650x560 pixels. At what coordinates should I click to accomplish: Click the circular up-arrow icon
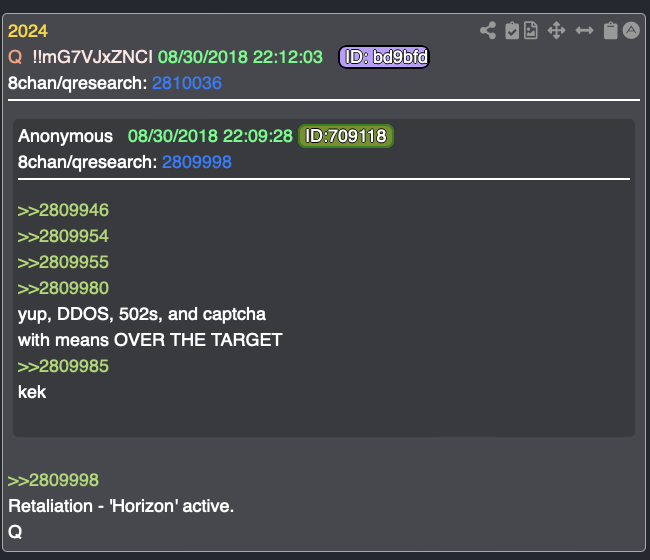click(631, 31)
